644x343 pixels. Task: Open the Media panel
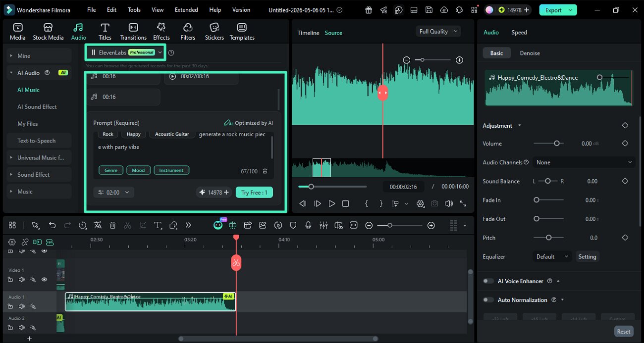tap(18, 32)
